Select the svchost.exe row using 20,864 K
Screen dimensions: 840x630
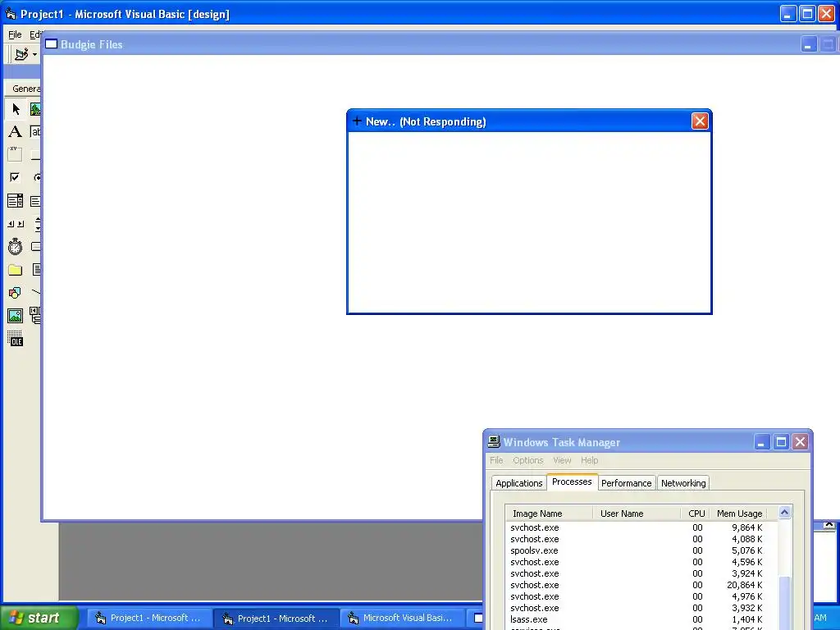click(641, 585)
